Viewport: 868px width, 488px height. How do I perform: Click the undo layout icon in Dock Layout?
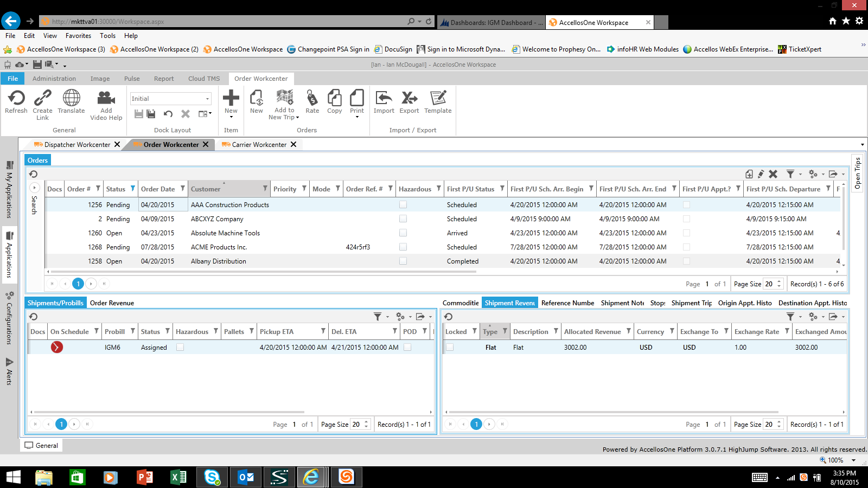(x=168, y=114)
